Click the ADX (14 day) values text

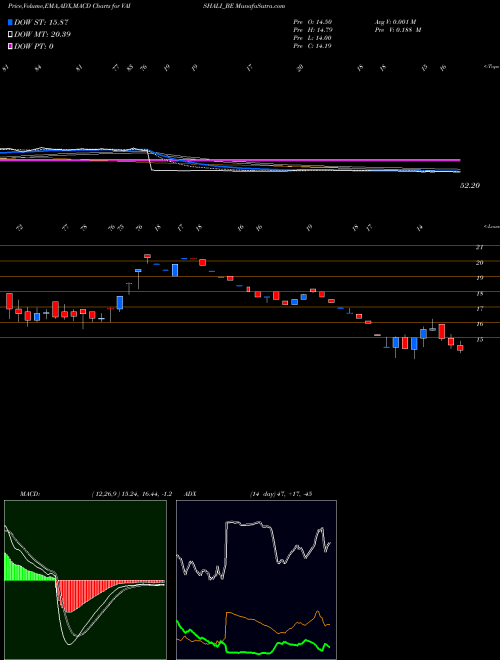281,494
